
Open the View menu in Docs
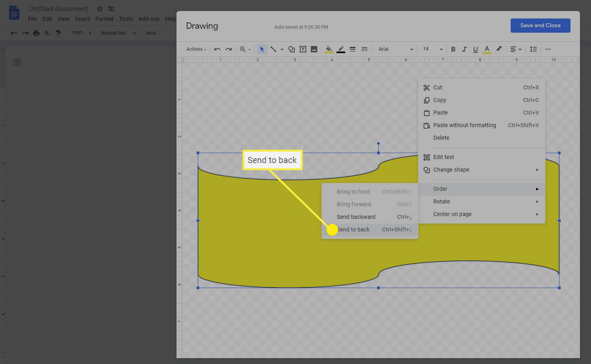tap(63, 19)
